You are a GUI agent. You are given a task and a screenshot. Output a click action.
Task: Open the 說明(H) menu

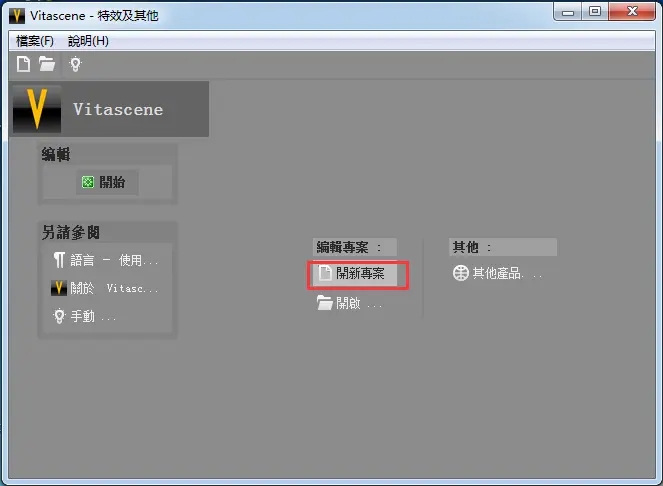coord(88,41)
